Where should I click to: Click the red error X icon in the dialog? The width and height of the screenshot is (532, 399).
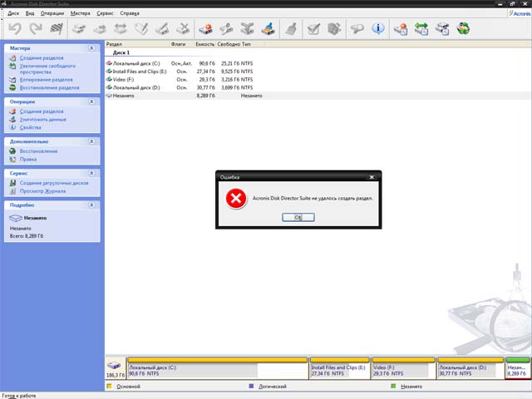(x=236, y=199)
